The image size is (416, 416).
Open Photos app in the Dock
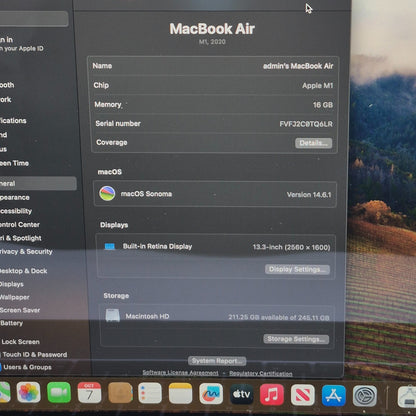29,392
